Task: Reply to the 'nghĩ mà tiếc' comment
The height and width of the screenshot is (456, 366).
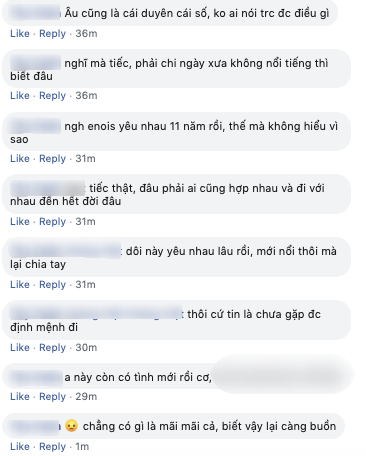Action: click(52, 96)
